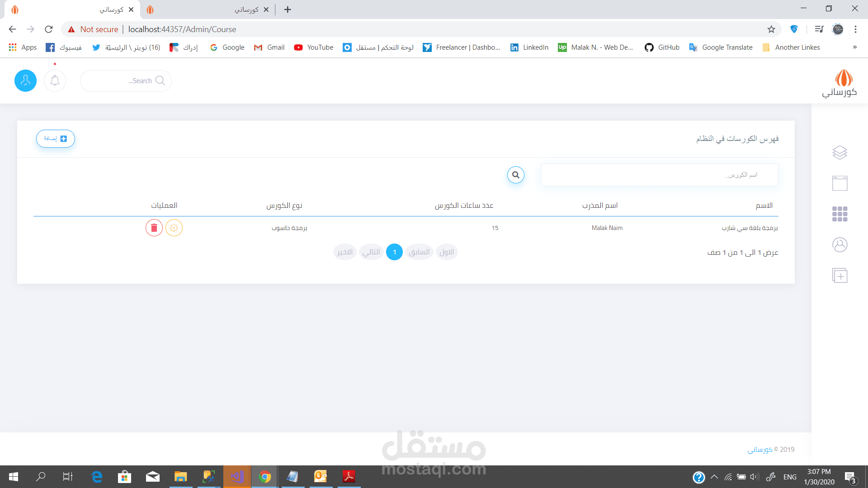The height and width of the screenshot is (488, 868).
Task: Click the plus-square sidebar icon
Action: pyautogui.click(x=840, y=276)
